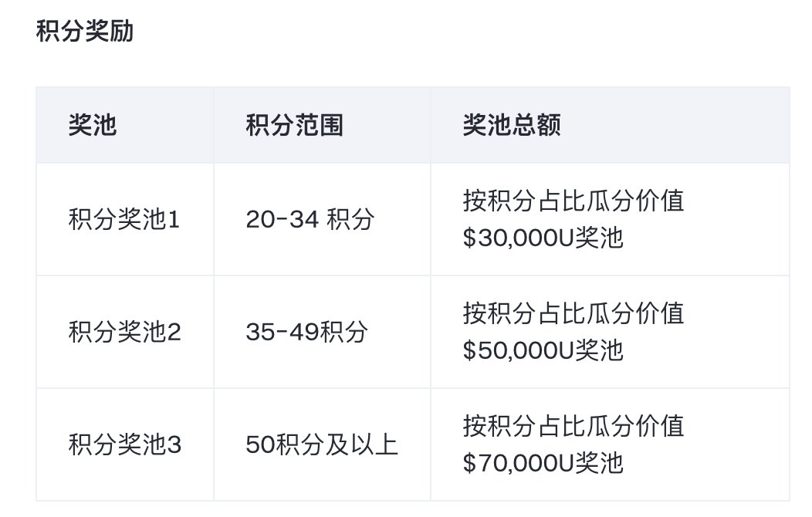812x517 pixels.
Task: Click the 20-34 积分 range cell
Action: (x=310, y=219)
